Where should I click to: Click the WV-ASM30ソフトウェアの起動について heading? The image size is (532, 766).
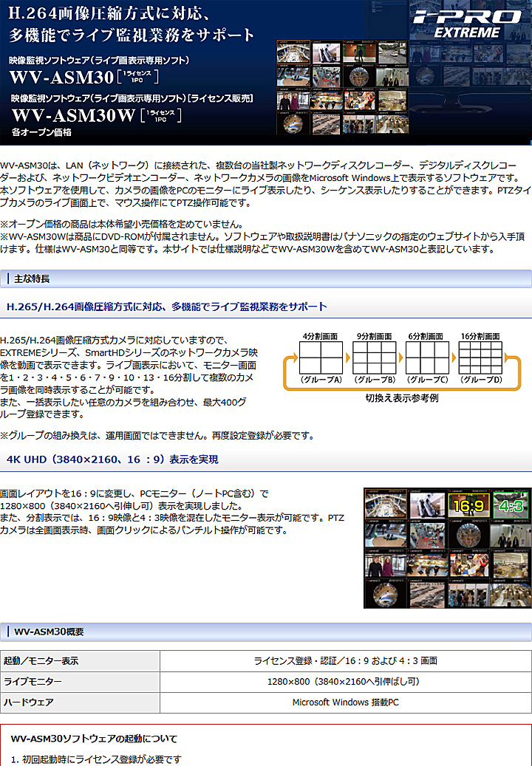94,739
